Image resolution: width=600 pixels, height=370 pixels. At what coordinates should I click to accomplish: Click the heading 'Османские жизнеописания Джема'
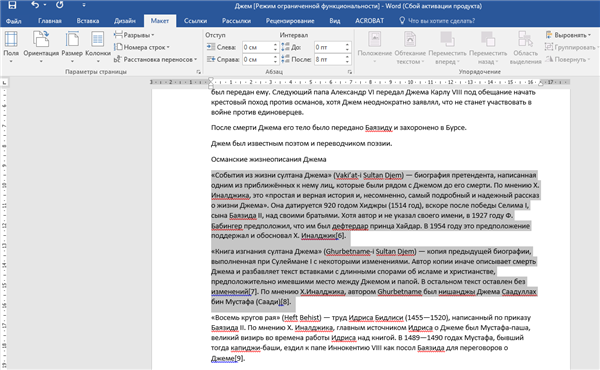(x=269, y=159)
